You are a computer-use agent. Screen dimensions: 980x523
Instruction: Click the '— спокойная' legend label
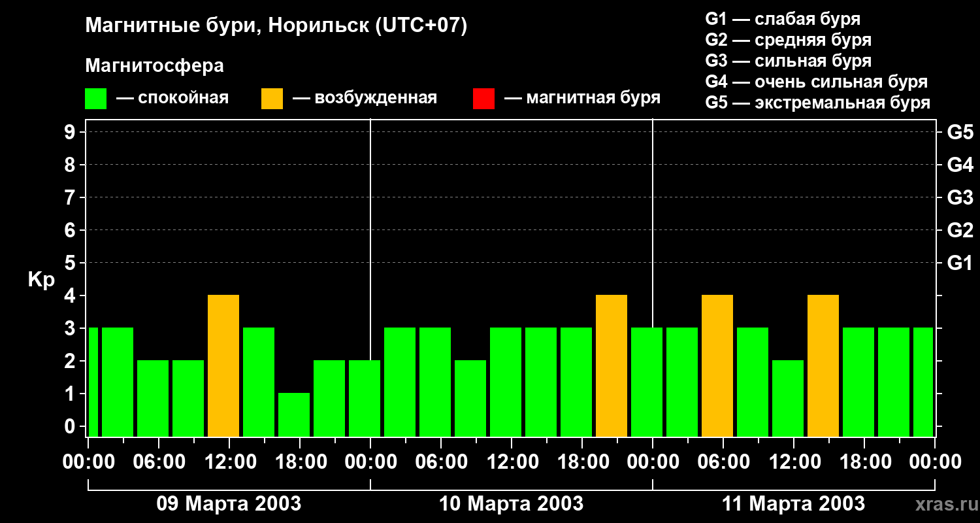point(172,98)
